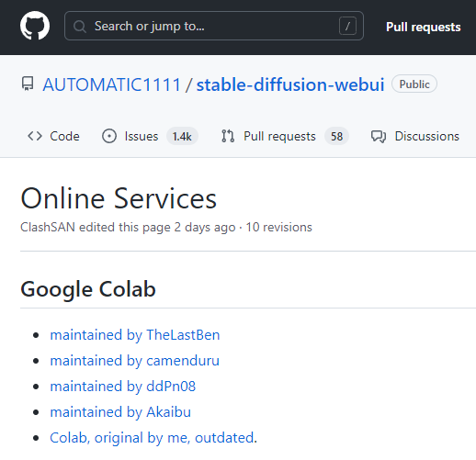Open the Colab maintained by ddPn08

[122, 387]
